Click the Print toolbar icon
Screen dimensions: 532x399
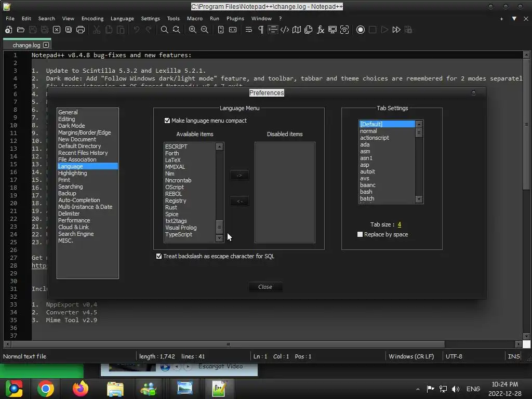[x=81, y=30]
